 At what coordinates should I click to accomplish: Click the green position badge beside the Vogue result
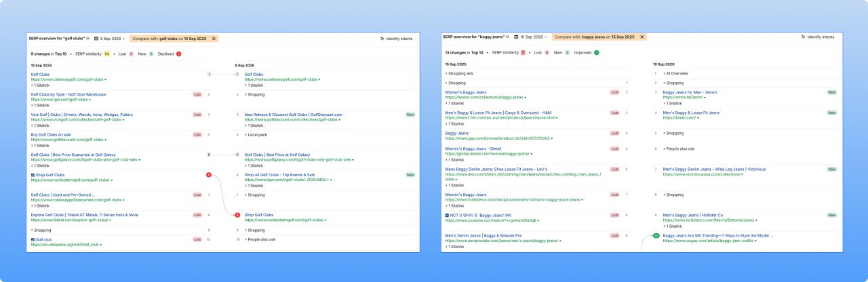pos(656,235)
